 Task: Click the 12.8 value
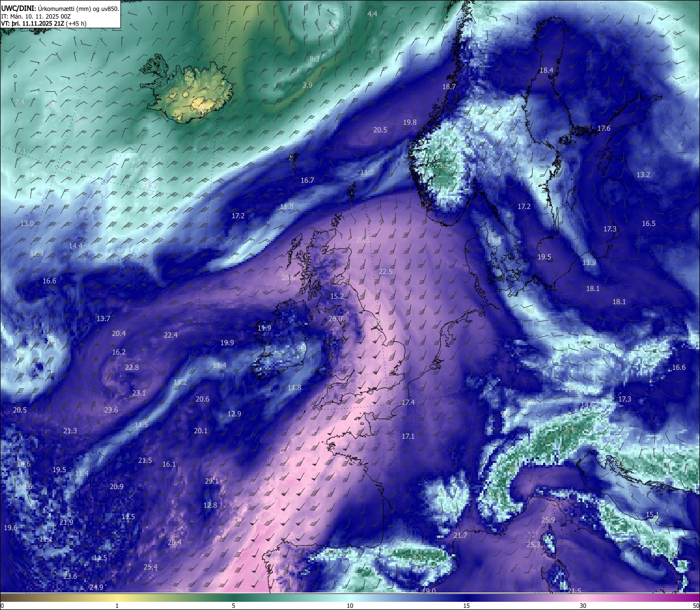point(210,505)
